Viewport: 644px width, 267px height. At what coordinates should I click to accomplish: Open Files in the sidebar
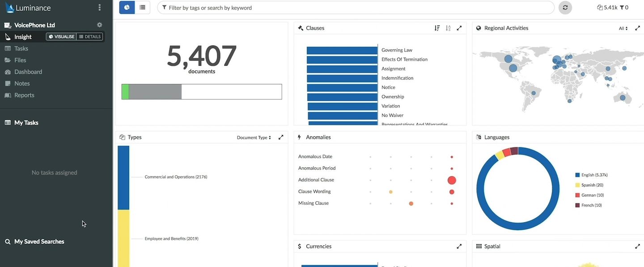[20, 60]
